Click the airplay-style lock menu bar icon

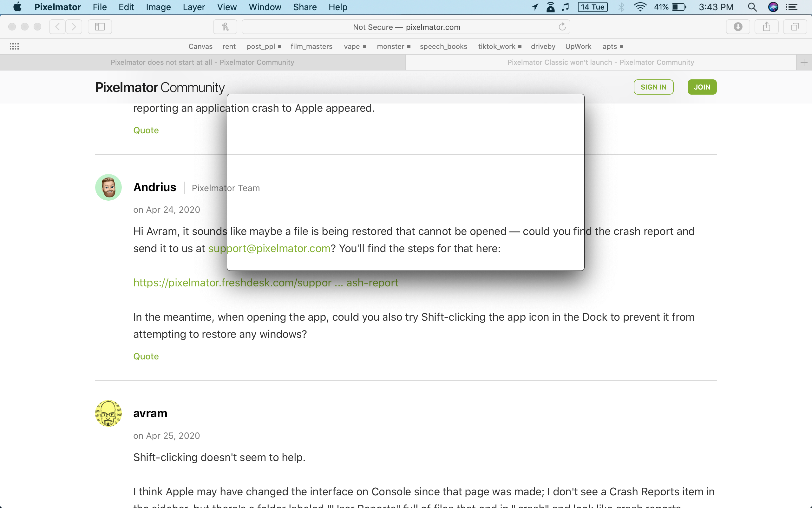coord(551,7)
